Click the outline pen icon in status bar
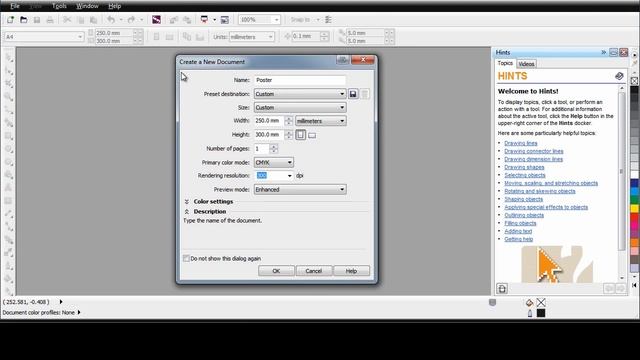The width and height of the screenshot is (640, 360). pos(530,313)
